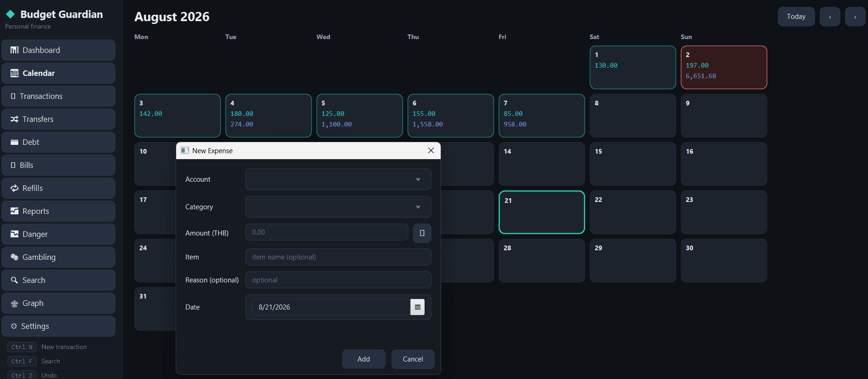868x379 pixels.
Task: Click the Reason optional input field
Action: (x=338, y=280)
